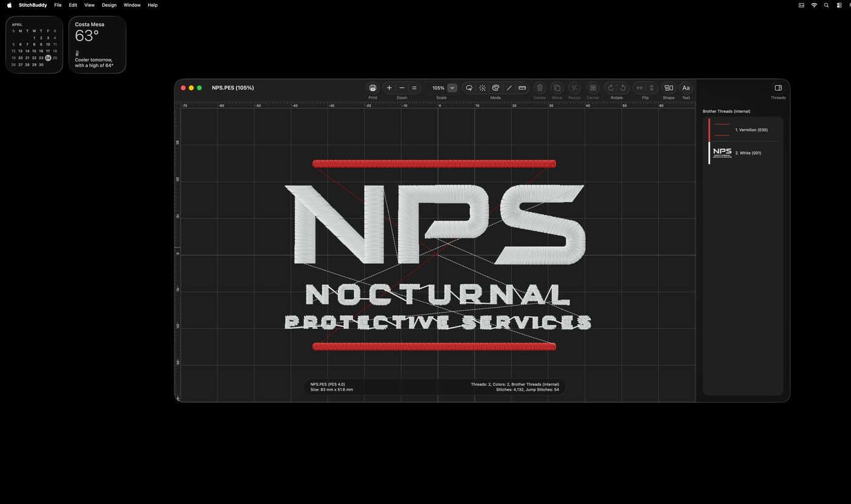
Task: Click the bottom red stitched bar
Action: click(434, 347)
